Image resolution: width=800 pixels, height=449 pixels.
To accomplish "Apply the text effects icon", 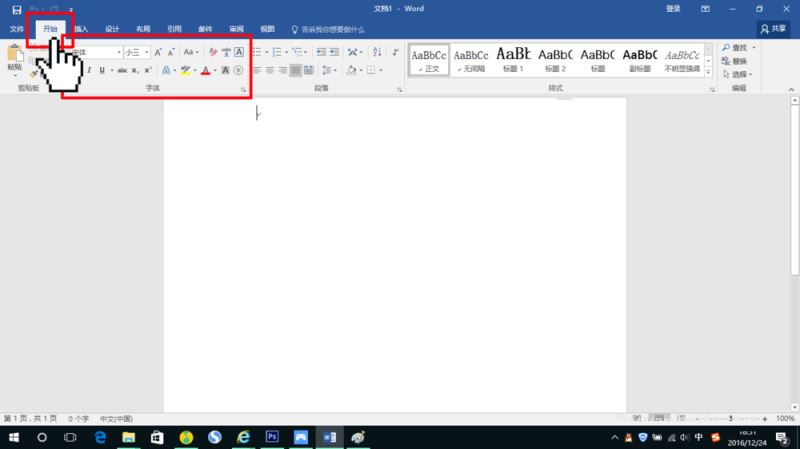I will pos(166,70).
